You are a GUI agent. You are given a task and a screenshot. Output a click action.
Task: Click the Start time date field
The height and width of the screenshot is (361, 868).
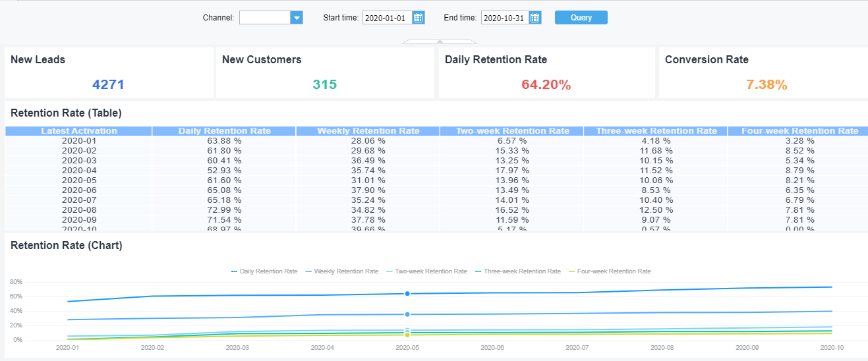388,18
